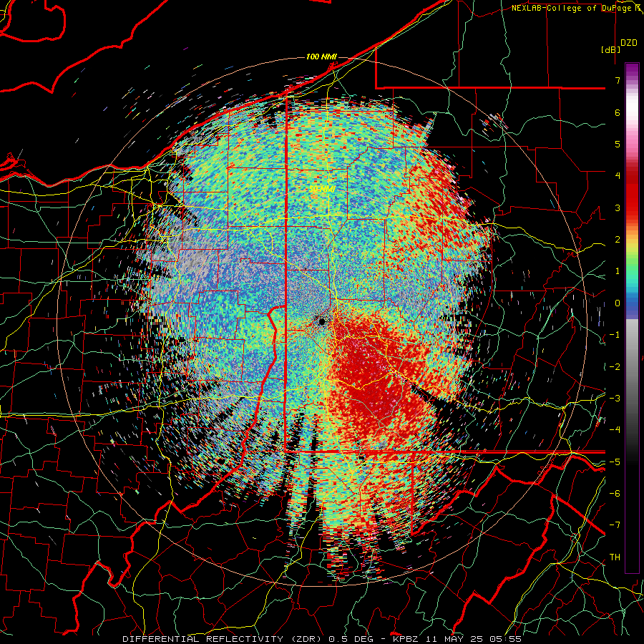644x644 pixels.
Task: Click the '7' value on the color scale
Action: tap(618, 80)
